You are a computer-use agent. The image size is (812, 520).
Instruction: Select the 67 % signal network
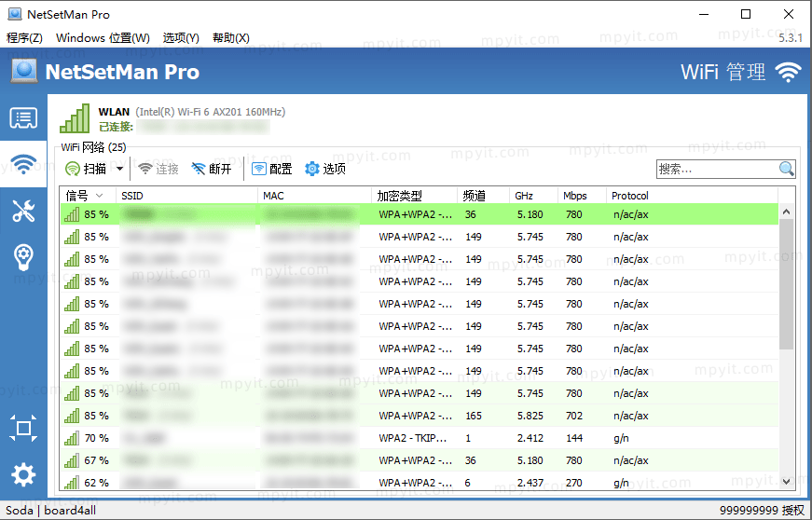[420, 460]
